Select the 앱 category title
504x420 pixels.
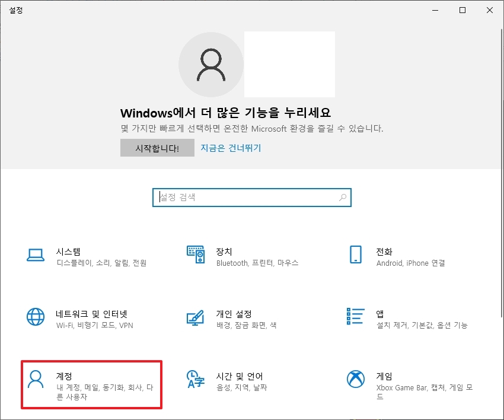click(x=380, y=314)
